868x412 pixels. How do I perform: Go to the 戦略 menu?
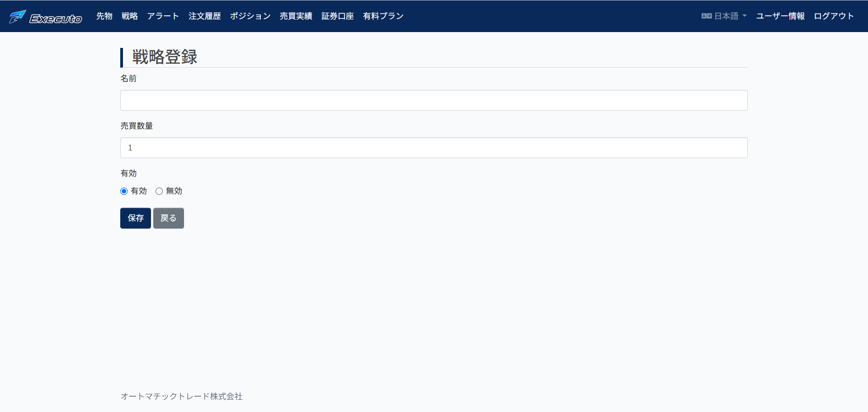(x=130, y=16)
